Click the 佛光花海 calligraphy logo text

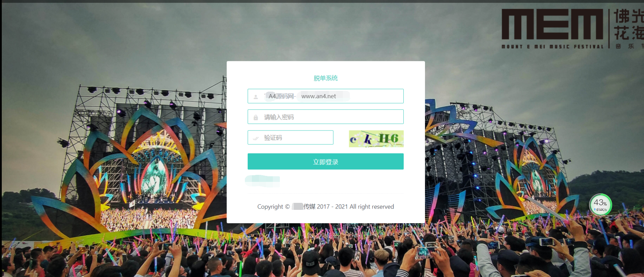(x=629, y=24)
